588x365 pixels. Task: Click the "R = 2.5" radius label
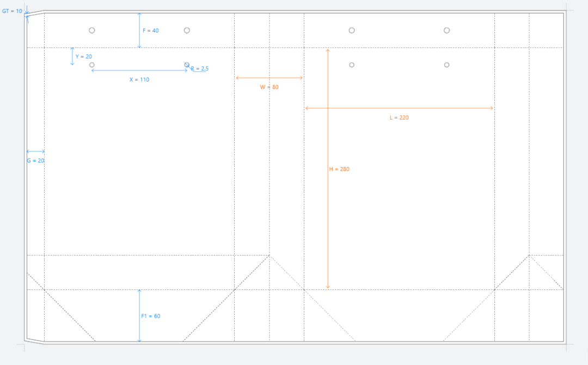tap(200, 69)
